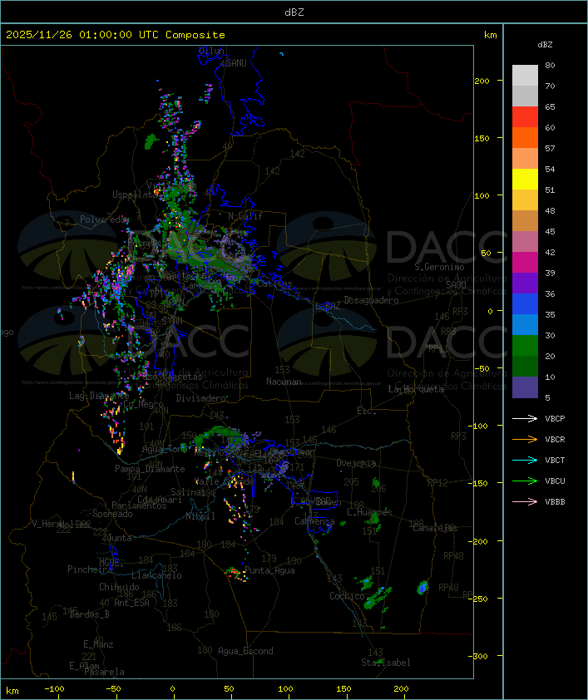Click the VBCT legend label
Viewport: 588px width, 700px height.
(555, 461)
